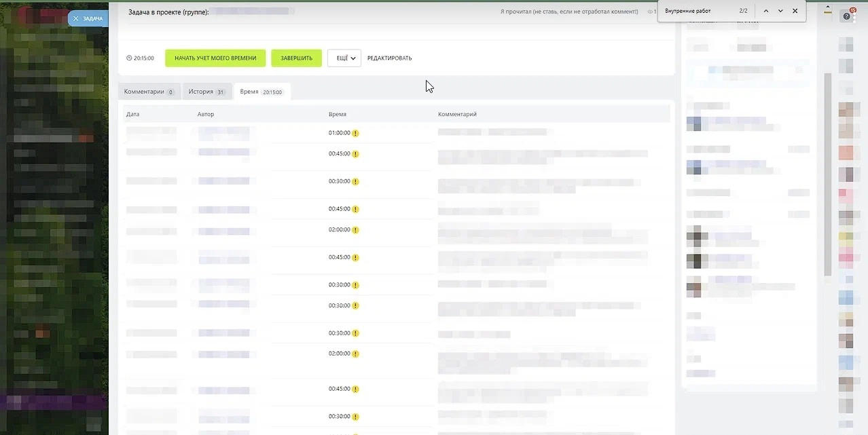
Task: Expand the ЕЩЁ dropdown menu
Action: point(344,58)
